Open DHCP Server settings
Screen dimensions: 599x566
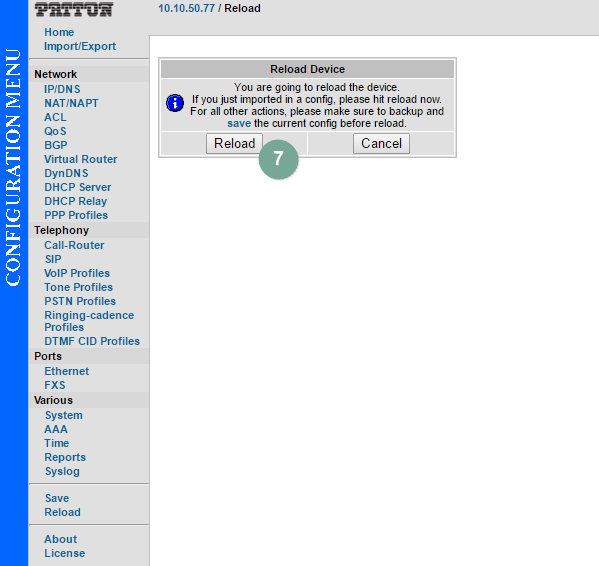[78, 187]
